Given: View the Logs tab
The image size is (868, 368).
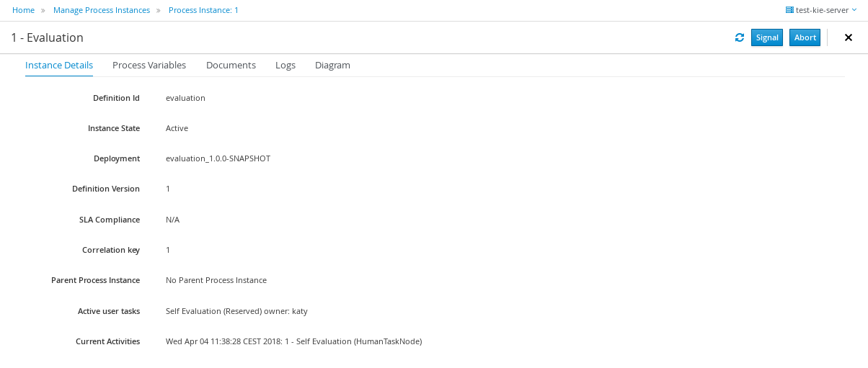Looking at the screenshot, I should point(285,65).
